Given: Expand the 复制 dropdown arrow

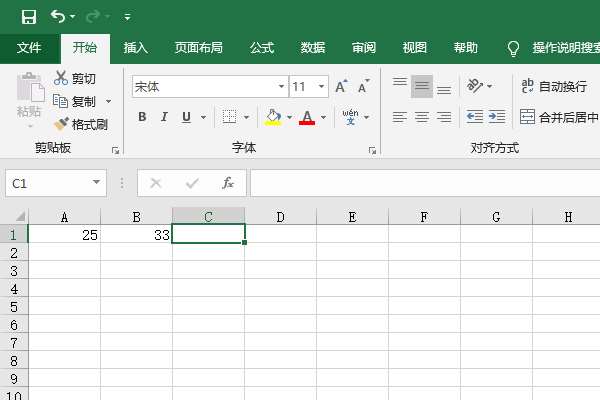Looking at the screenshot, I should pyautogui.click(x=109, y=101).
